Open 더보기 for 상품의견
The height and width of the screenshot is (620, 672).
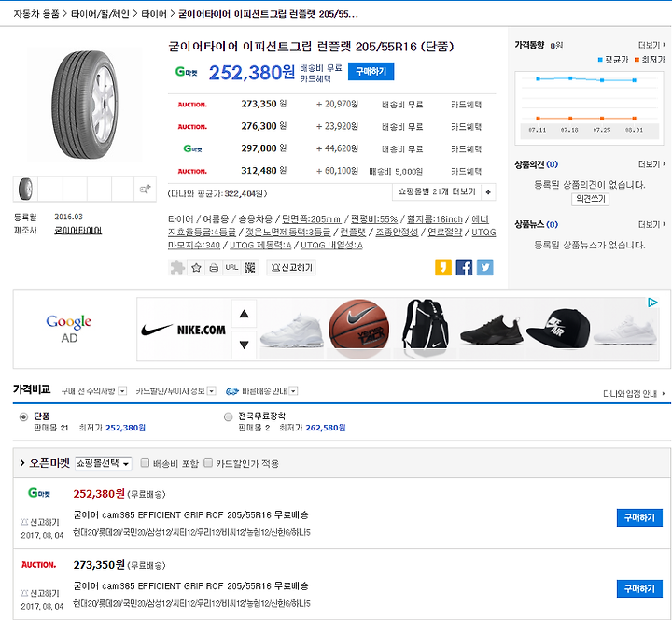click(x=651, y=164)
